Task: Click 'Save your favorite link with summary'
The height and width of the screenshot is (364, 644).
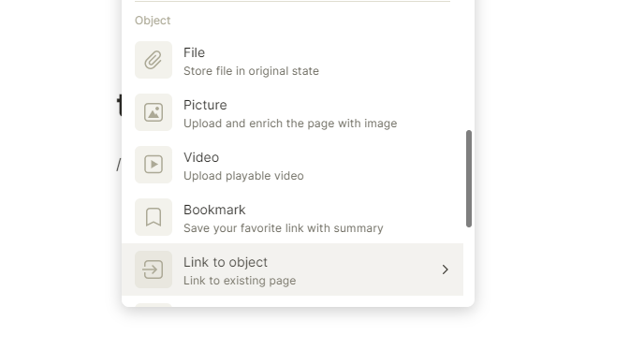Action: [x=283, y=228]
